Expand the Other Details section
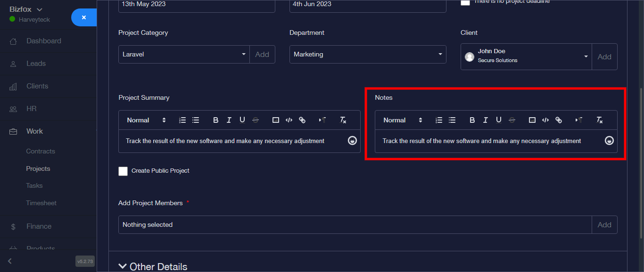644x272 pixels. 153,266
